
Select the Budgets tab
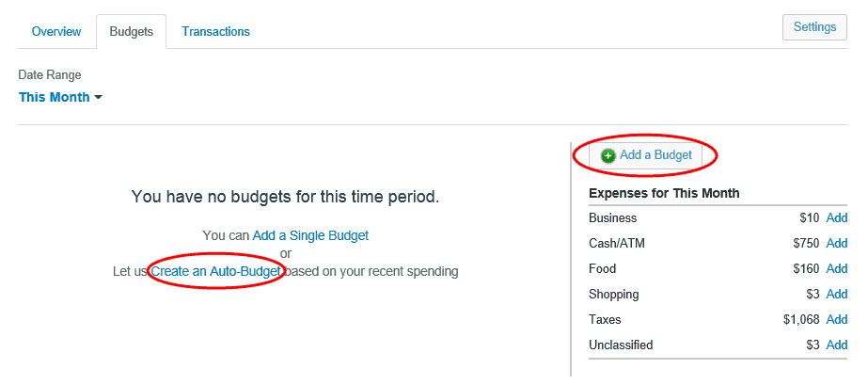point(132,32)
